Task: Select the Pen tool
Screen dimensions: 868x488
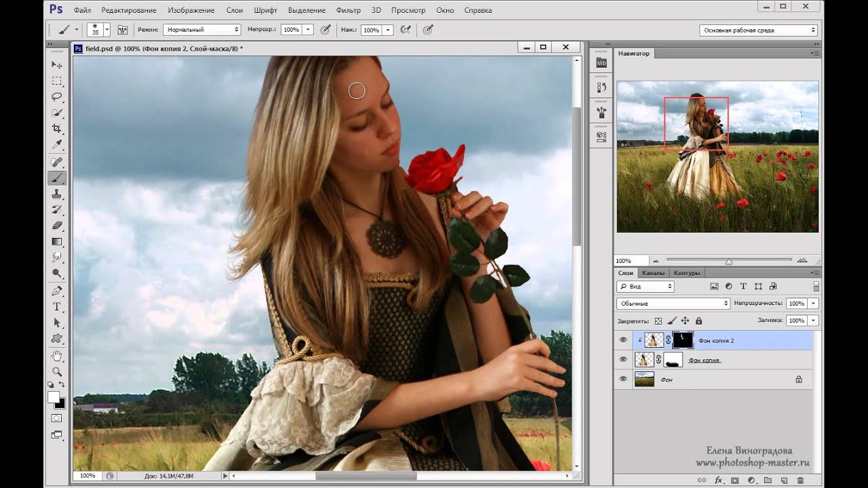Action: point(57,291)
